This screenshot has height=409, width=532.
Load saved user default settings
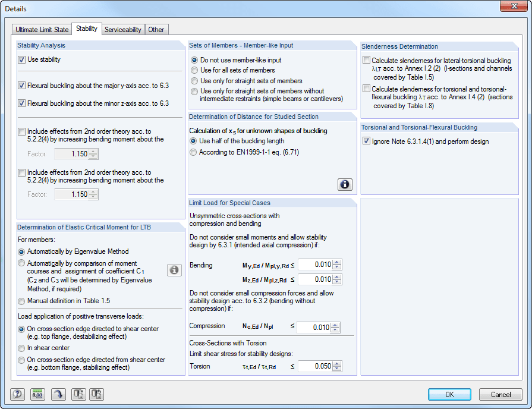96,394
